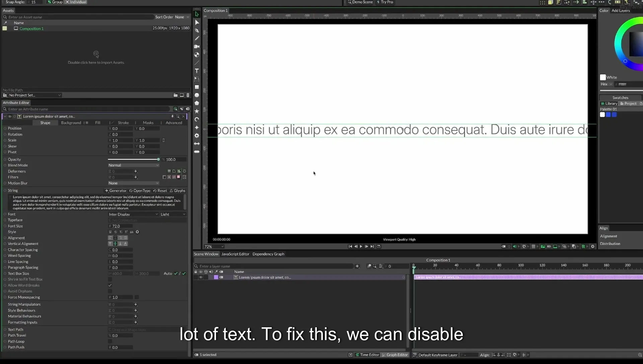This screenshot has width=643, height=364.
Task: Select the Rectangle shape tool
Action: point(197,87)
